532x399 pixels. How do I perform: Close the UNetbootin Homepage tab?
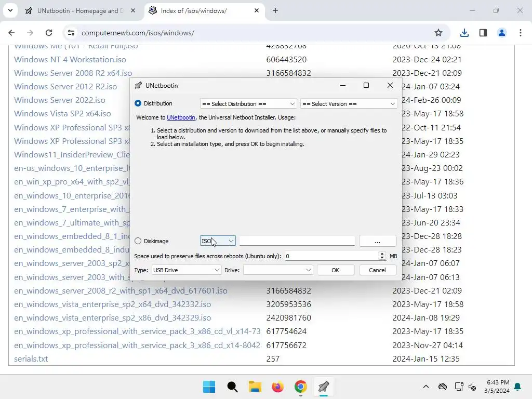coord(133,10)
